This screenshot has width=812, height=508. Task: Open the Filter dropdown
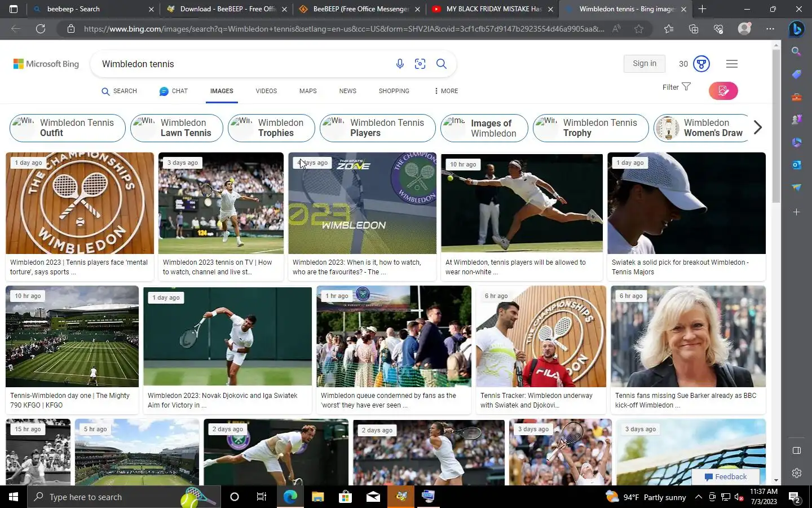pyautogui.click(x=676, y=87)
